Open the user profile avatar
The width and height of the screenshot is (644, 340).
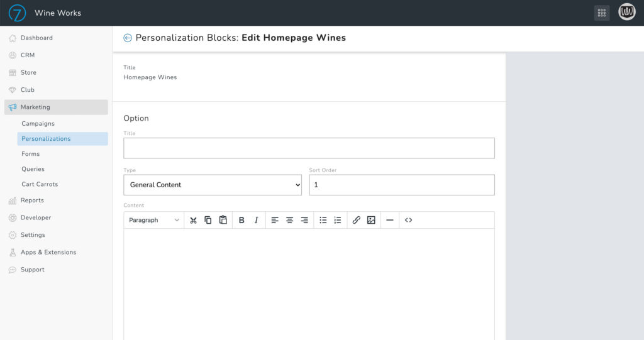627,12
